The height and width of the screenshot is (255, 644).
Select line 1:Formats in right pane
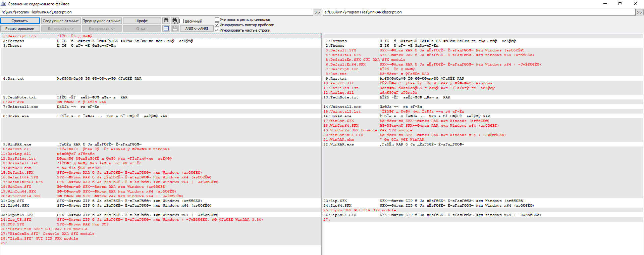point(483,41)
